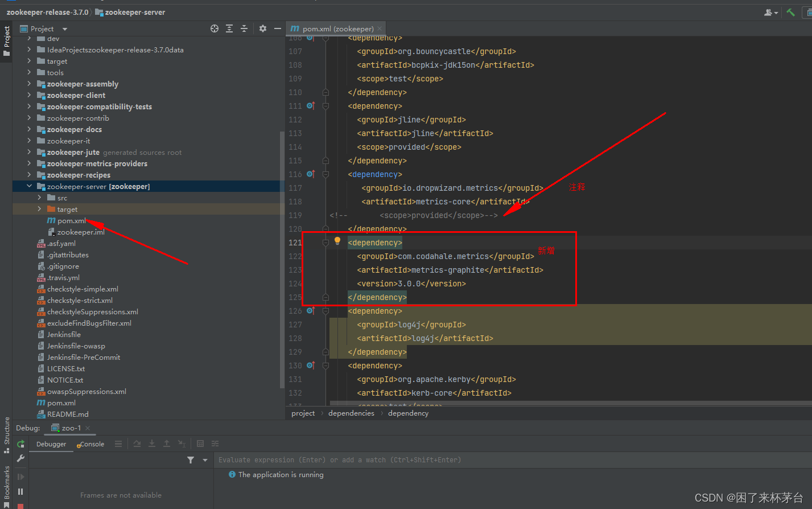Viewport: 812px width, 509px height.
Task: Click the threads layout list icon
Action: (118, 444)
